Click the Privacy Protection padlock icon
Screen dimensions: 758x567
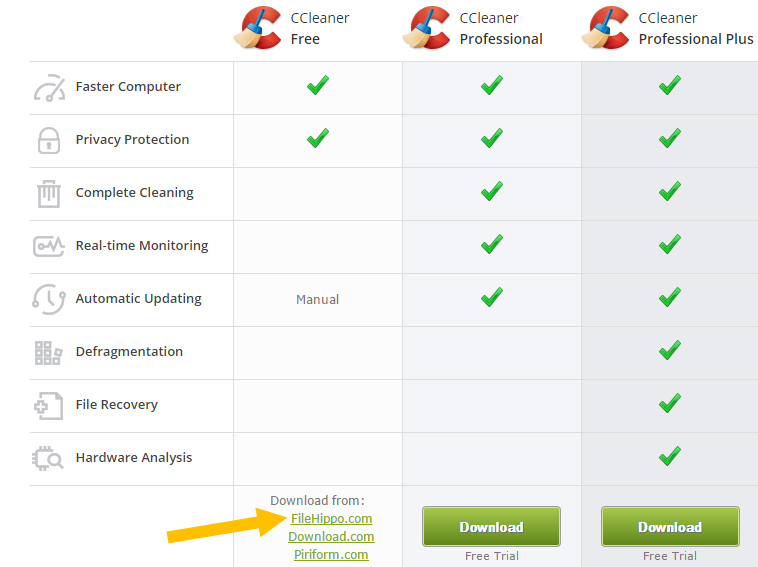49,140
